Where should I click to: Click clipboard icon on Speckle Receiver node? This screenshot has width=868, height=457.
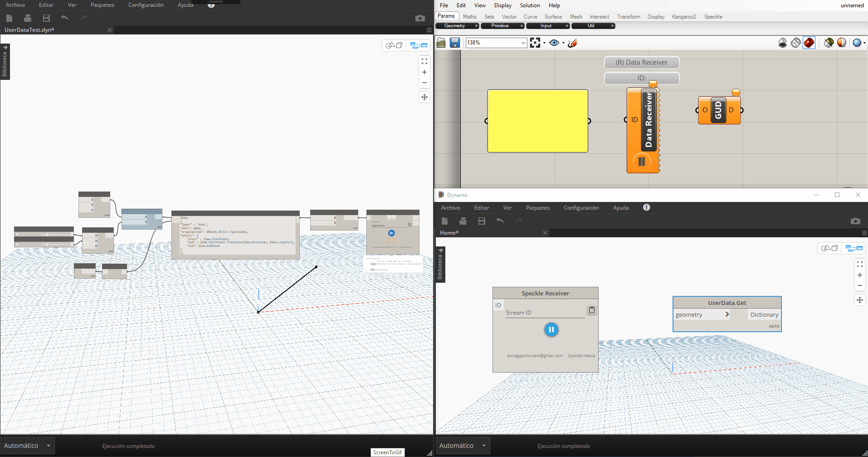pos(592,310)
